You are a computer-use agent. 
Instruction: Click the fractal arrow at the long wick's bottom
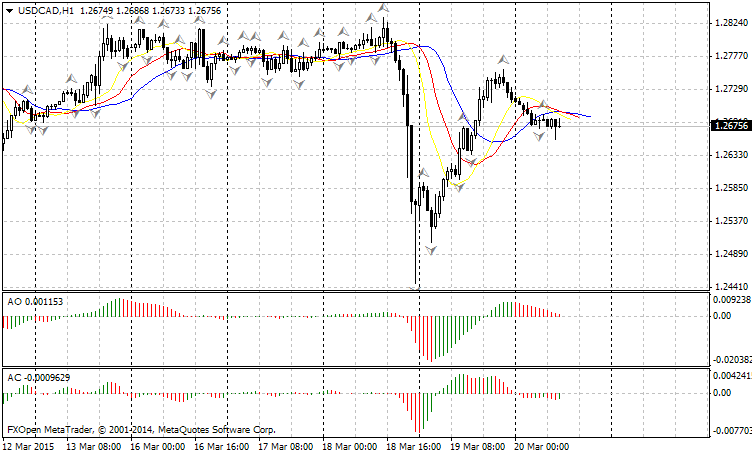pyautogui.click(x=415, y=288)
